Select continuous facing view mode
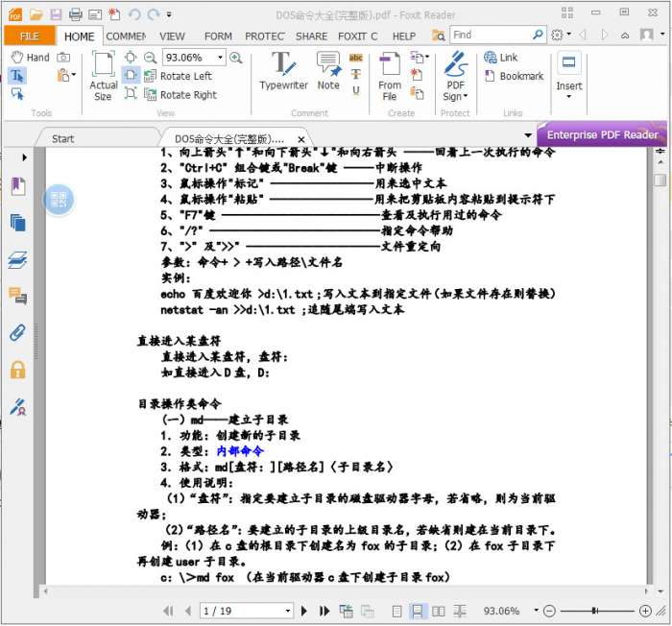672x626 pixels. pos(460,611)
